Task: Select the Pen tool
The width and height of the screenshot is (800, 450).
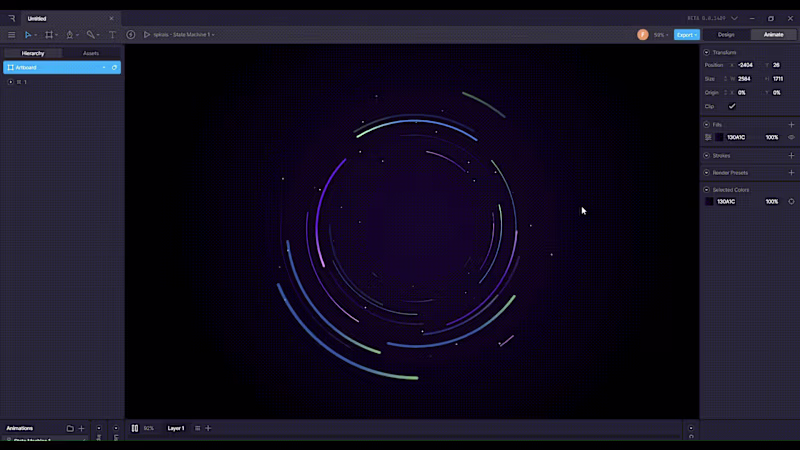Action: (70, 35)
